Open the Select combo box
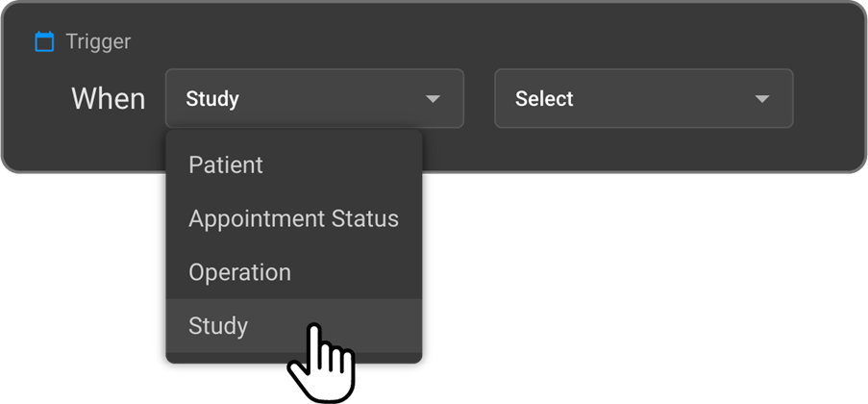 [x=643, y=98]
